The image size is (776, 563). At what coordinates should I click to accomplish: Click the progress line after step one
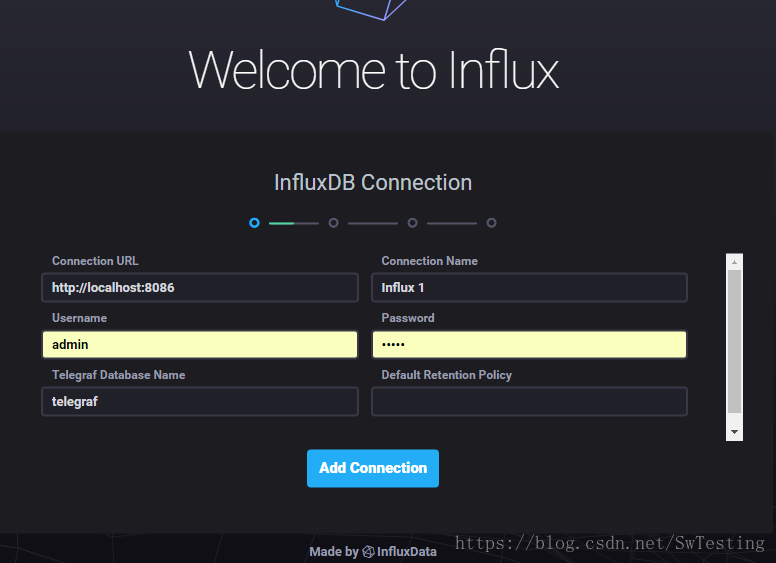coord(294,224)
